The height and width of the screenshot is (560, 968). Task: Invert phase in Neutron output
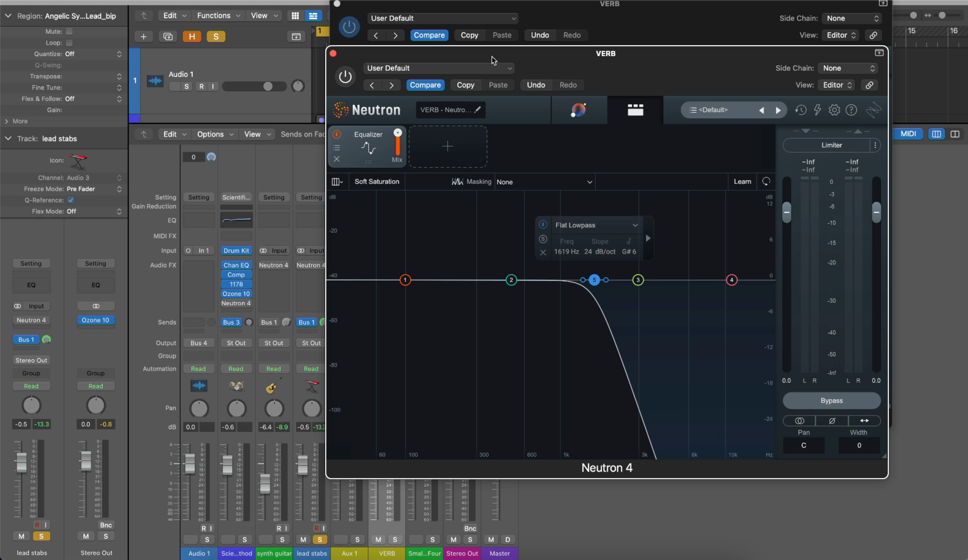[x=832, y=421]
